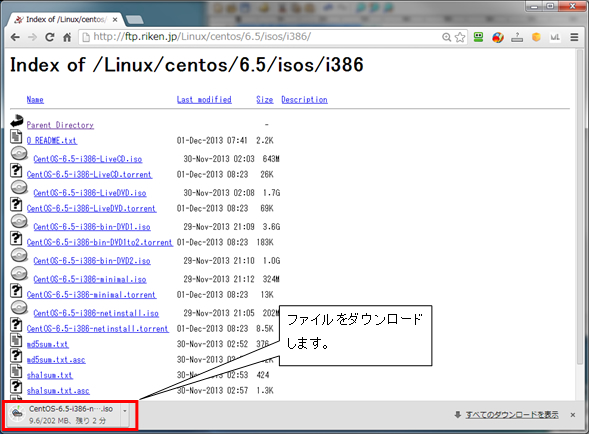Click the browser Forward arrow
The width and height of the screenshot is (589, 434).
(x=32, y=37)
